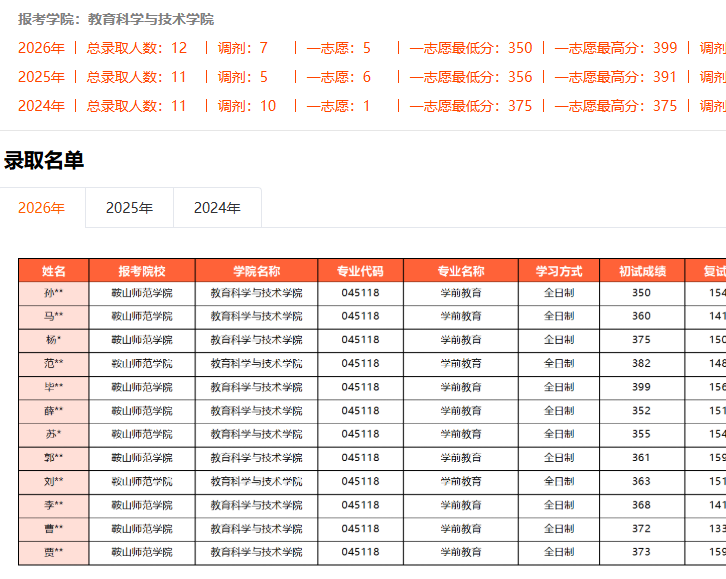Click 教育科学与技术学院 in the 马** row
Viewport: 726px width, 579px height.
coord(257,317)
